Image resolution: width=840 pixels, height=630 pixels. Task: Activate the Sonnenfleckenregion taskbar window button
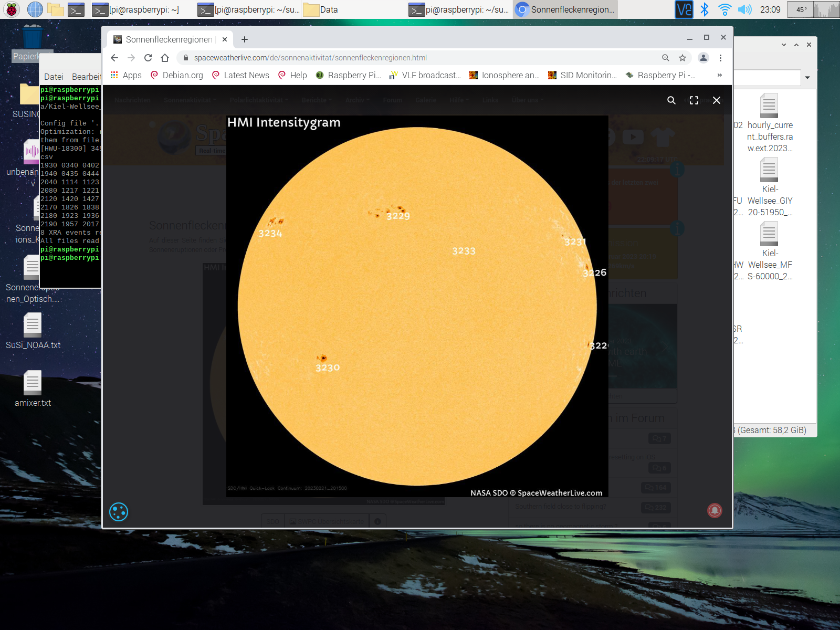(x=565, y=9)
